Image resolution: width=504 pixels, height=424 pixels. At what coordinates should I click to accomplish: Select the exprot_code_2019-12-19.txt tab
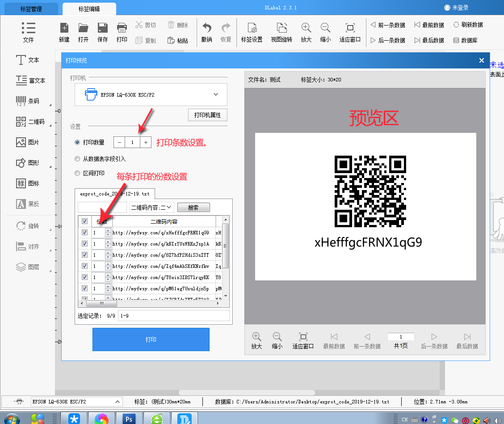115,194
